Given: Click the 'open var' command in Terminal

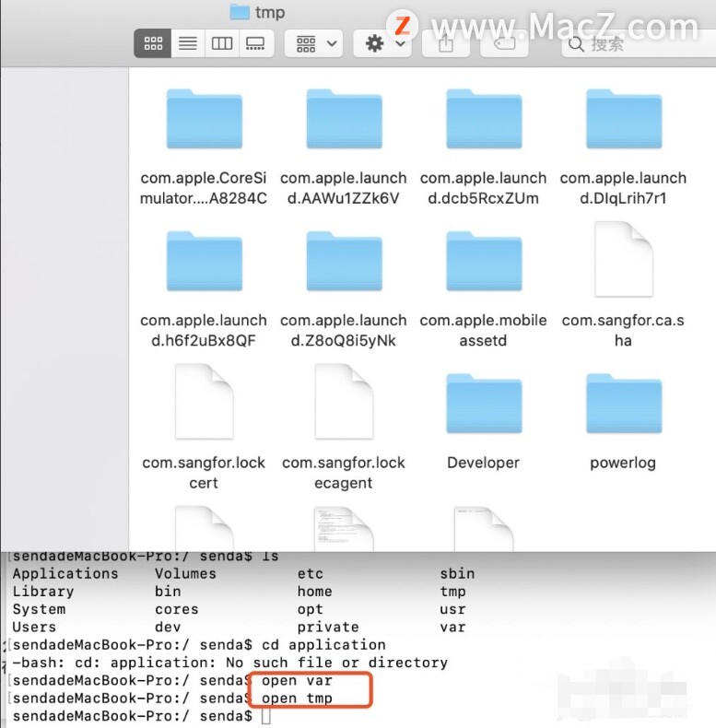Looking at the screenshot, I should [297, 681].
